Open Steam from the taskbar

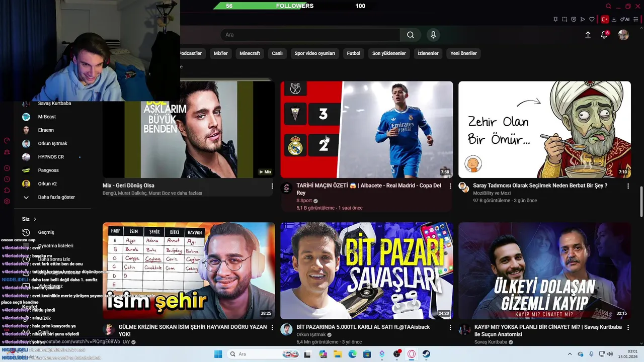click(426, 354)
